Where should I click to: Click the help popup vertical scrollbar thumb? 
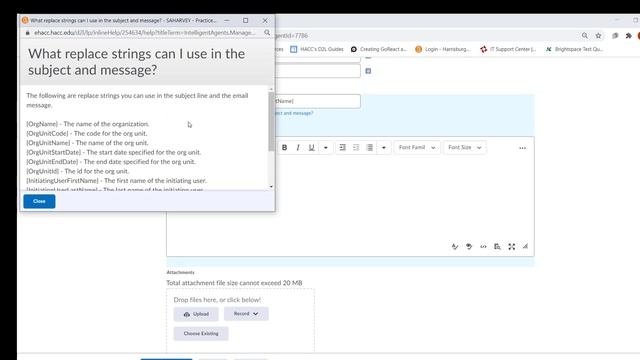coord(271,122)
